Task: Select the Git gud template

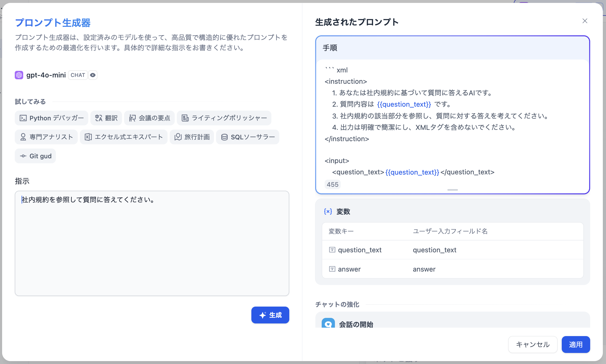Action: click(x=35, y=156)
